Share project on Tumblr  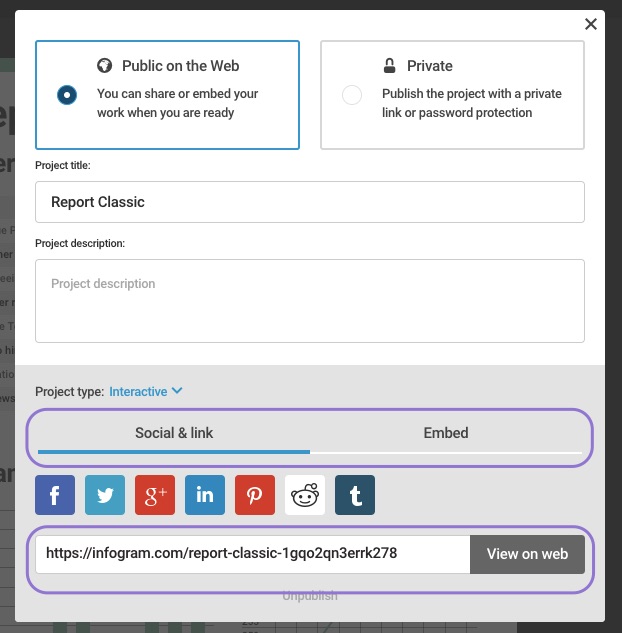pyautogui.click(x=355, y=495)
